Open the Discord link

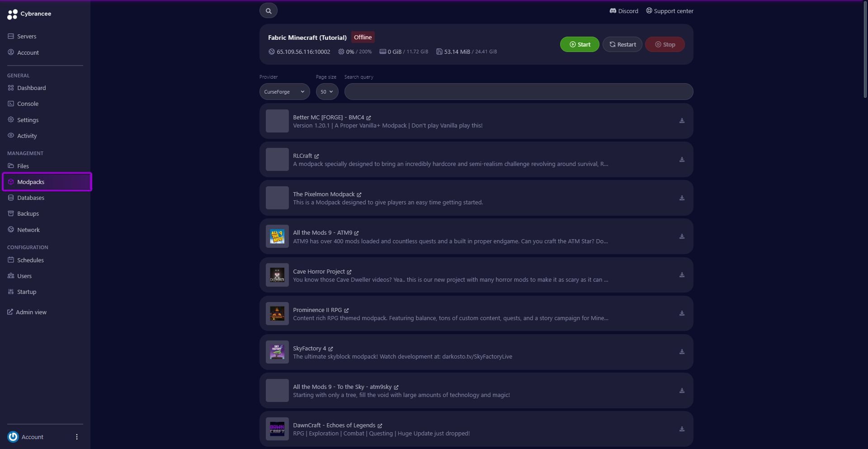pos(624,11)
